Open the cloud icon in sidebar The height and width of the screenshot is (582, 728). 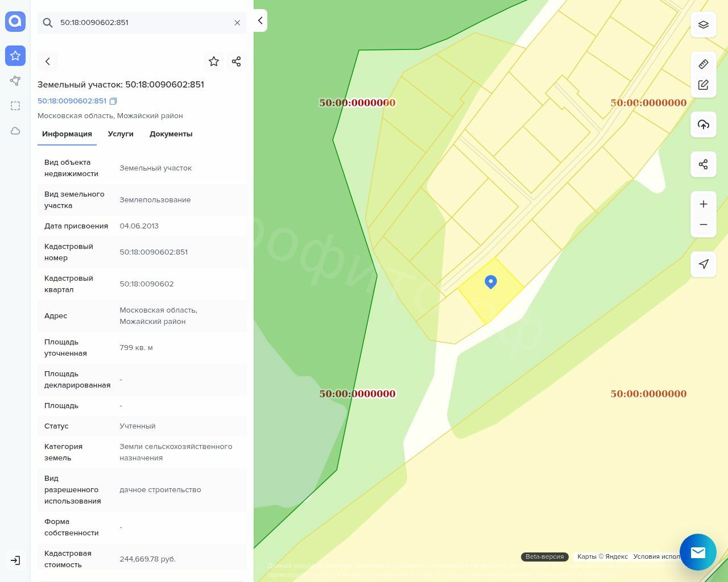[15, 131]
